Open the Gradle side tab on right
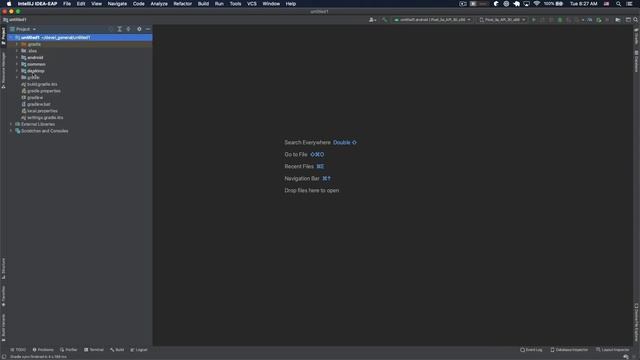The image size is (640, 360). pyautogui.click(x=636, y=37)
